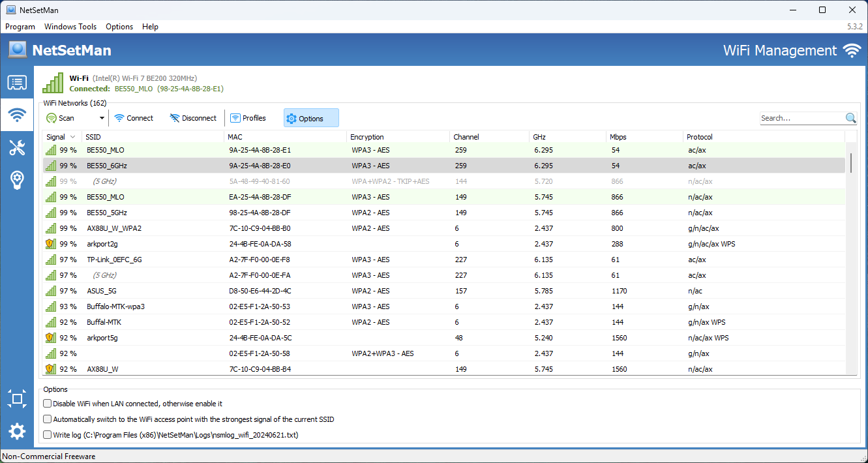Image resolution: width=868 pixels, height=463 pixels.
Task: Click channel 48 of arkport5g
Action: (x=459, y=338)
